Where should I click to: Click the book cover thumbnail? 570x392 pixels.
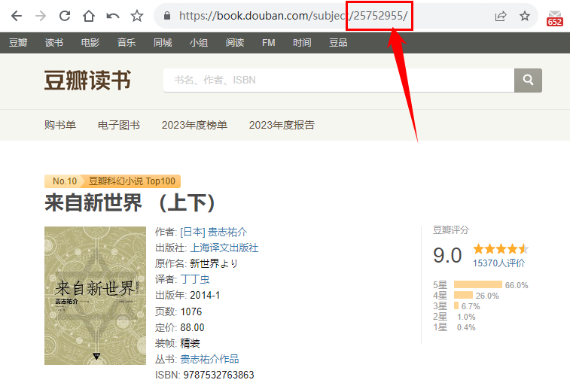click(x=95, y=296)
